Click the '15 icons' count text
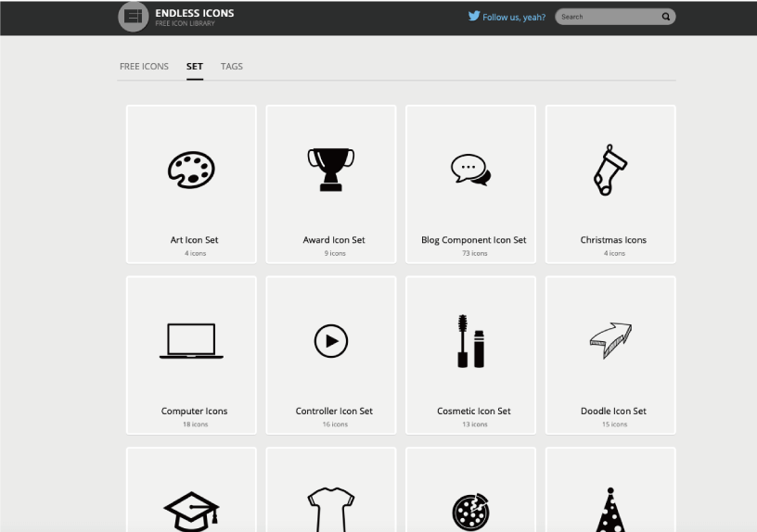The height and width of the screenshot is (532, 757). [614, 424]
